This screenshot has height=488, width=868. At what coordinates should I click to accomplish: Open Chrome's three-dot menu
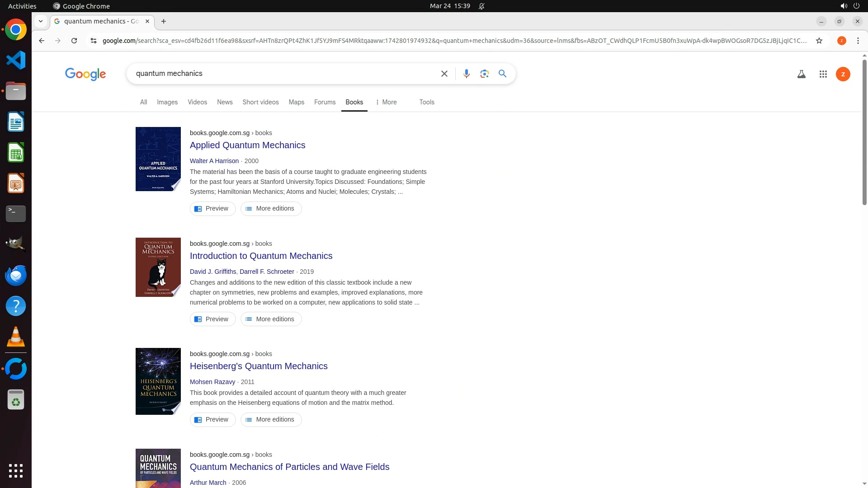tap(858, 41)
